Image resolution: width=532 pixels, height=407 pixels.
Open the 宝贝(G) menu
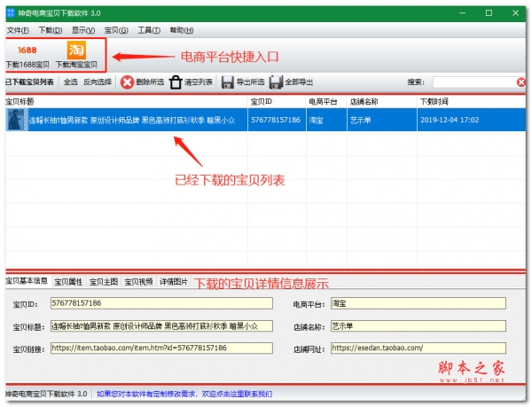click(x=116, y=30)
